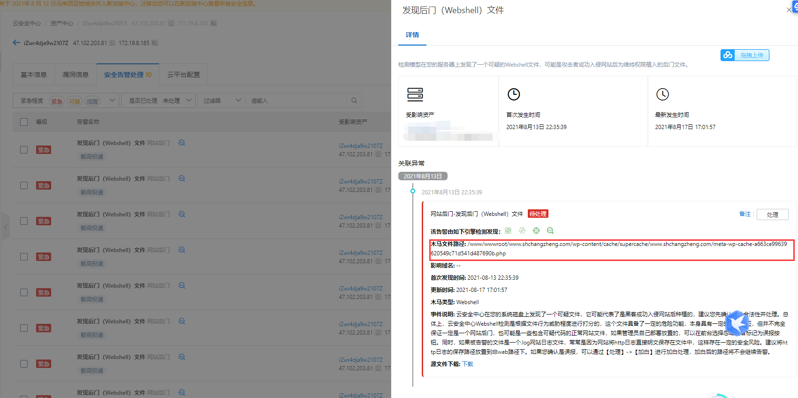Viewport: 798px width, 398px height.
Task: Click the second engine detection icon
Action: (522, 231)
